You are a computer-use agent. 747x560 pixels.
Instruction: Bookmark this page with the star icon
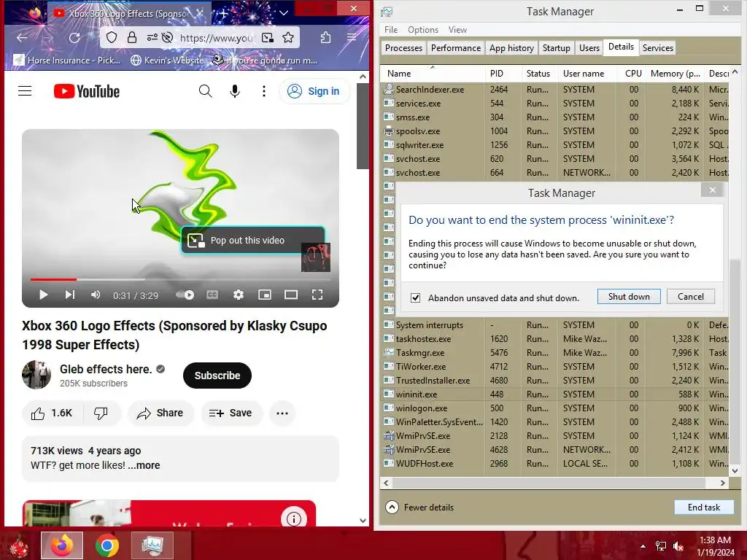click(288, 38)
